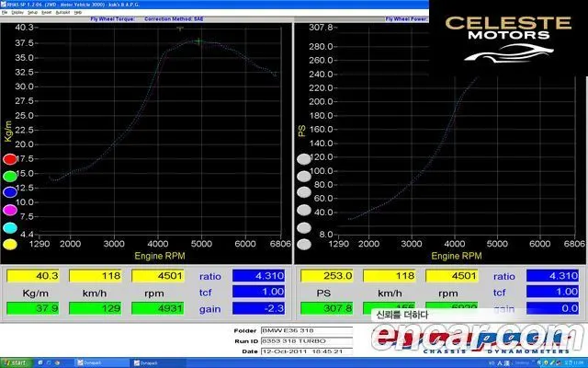Click the lowest gray run circle near 1290 on power chart

click(x=304, y=245)
